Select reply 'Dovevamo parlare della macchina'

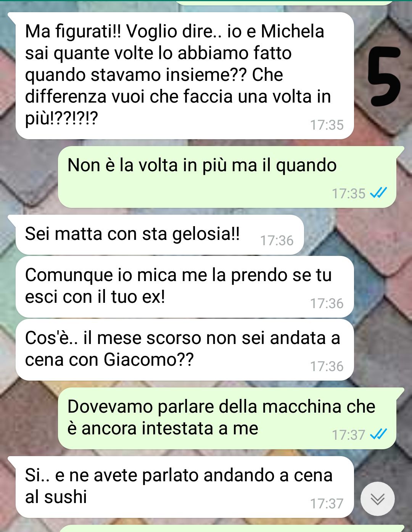tap(227, 418)
